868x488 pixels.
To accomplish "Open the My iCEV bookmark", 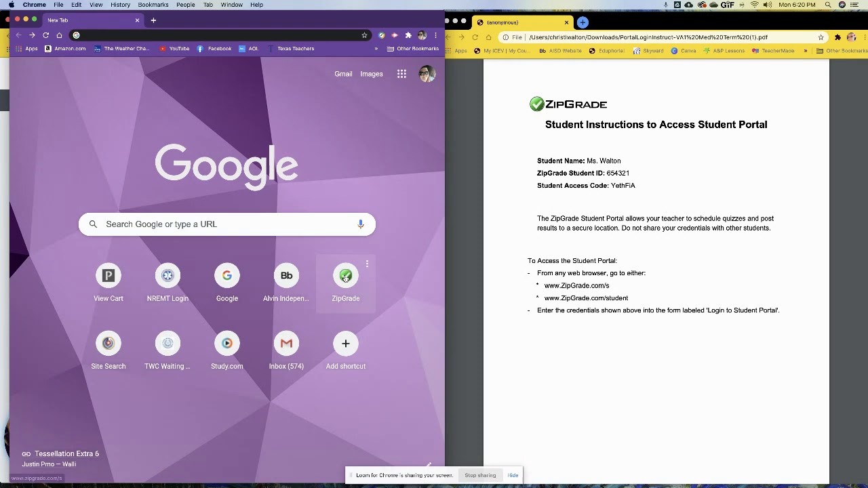I will pos(501,51).
